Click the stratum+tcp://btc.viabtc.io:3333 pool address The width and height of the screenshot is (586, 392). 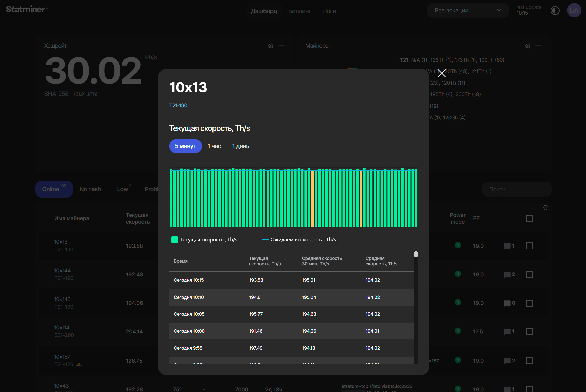tap(377, 386)
